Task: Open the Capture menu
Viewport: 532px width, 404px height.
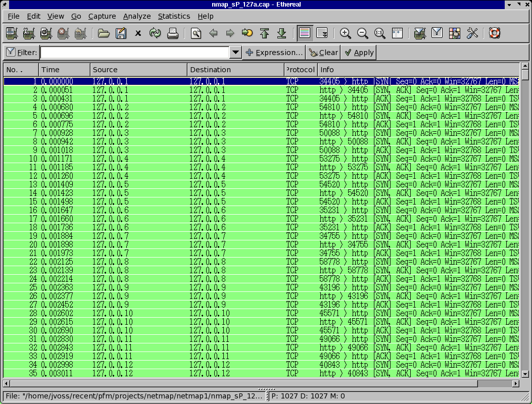Action: (x=102, y=16)
